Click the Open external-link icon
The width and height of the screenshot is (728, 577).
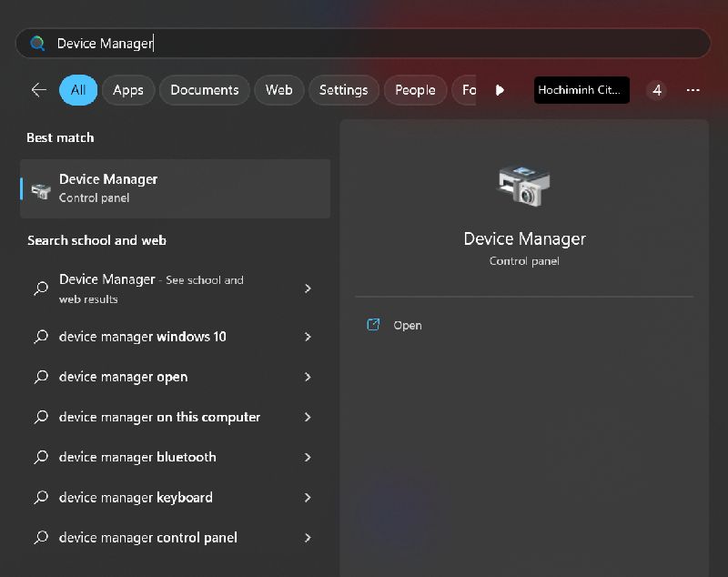[373, 325]
